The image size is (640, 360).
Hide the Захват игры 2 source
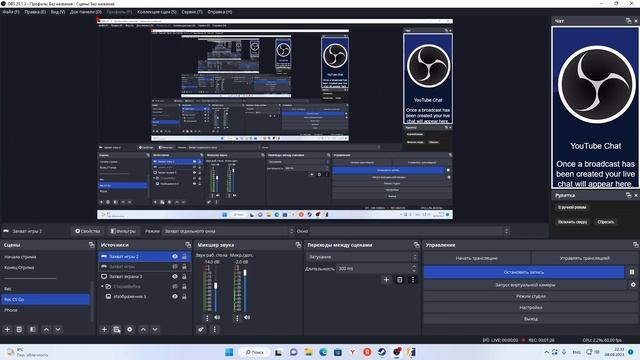pyautogui.click(x=175, y=256)
